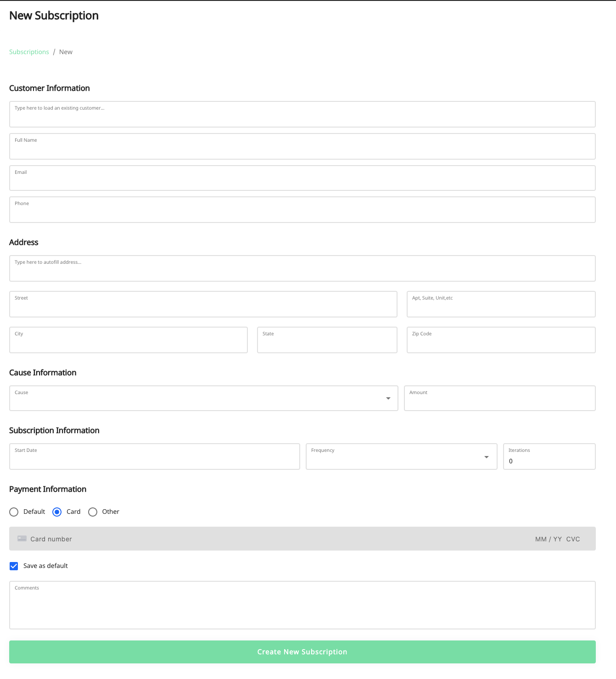This screenshot has height=679, width=616.
Task: Open the Cause dropdown arrow
Action: [x=388, y=398]
